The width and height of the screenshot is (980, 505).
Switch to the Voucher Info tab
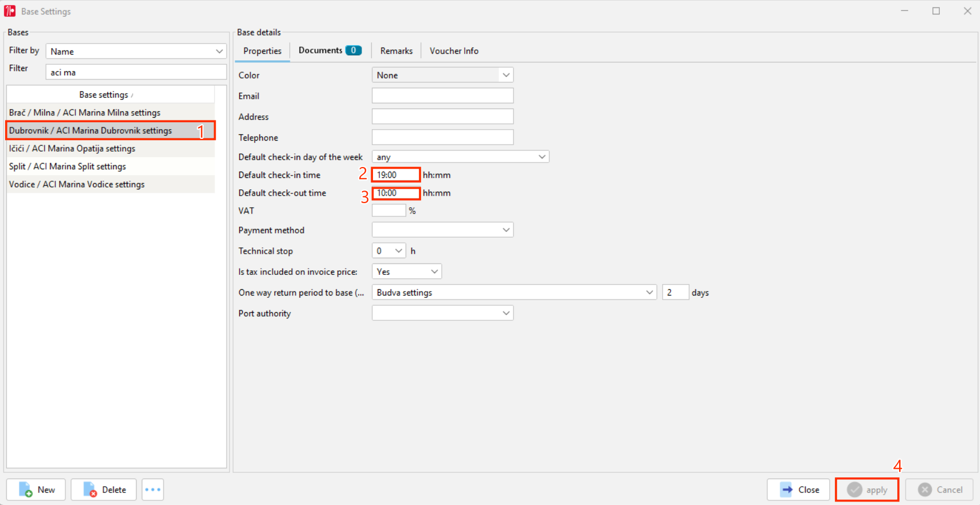click(454, 50)
